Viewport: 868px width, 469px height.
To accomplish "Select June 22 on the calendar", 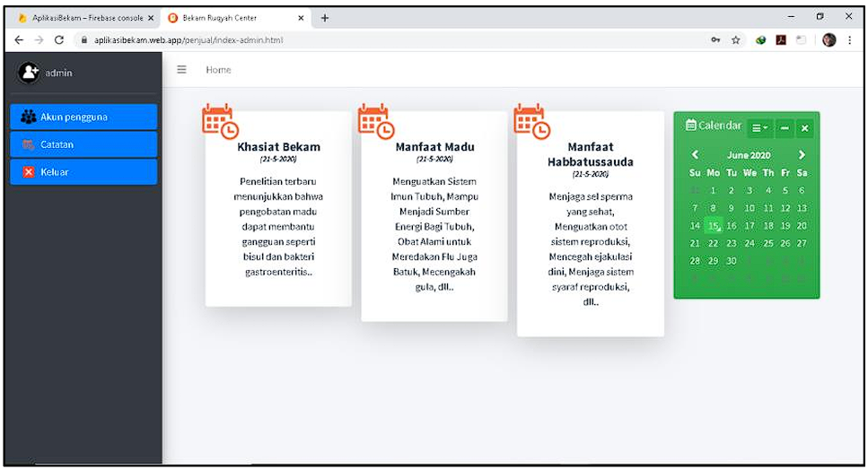I will click(x=713, y=243).
